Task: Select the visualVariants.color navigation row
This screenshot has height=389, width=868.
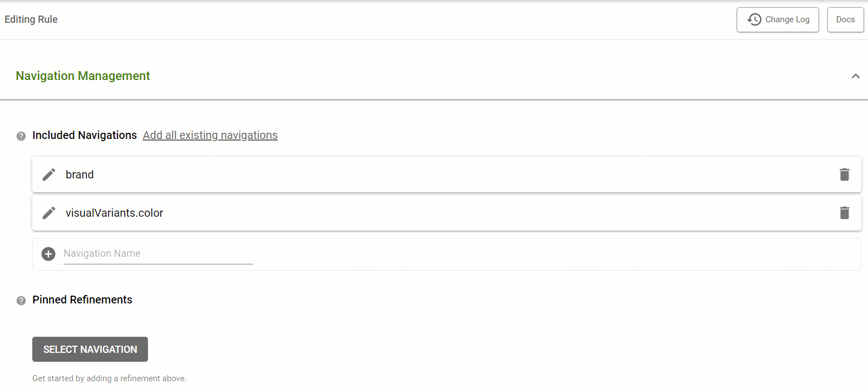Action: click(447, 213)
